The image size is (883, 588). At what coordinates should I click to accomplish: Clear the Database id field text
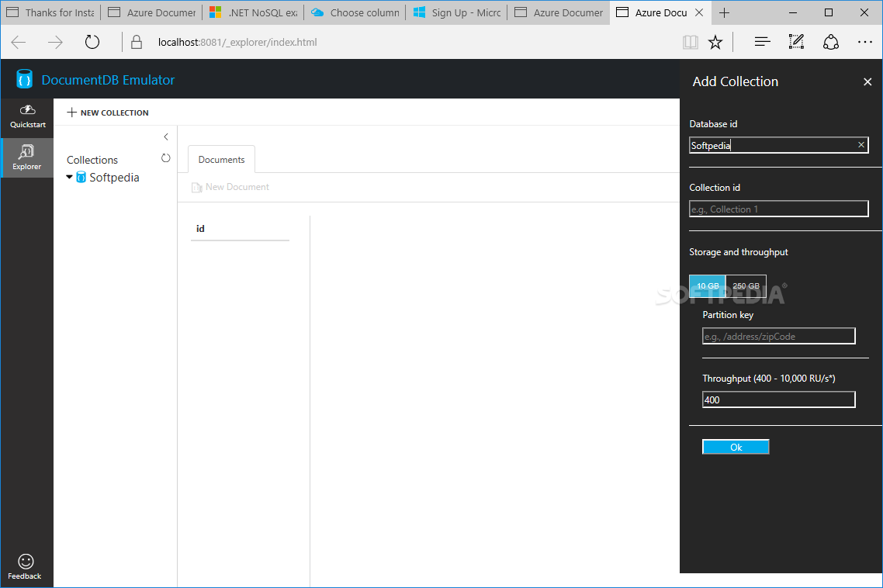(861, 145)
